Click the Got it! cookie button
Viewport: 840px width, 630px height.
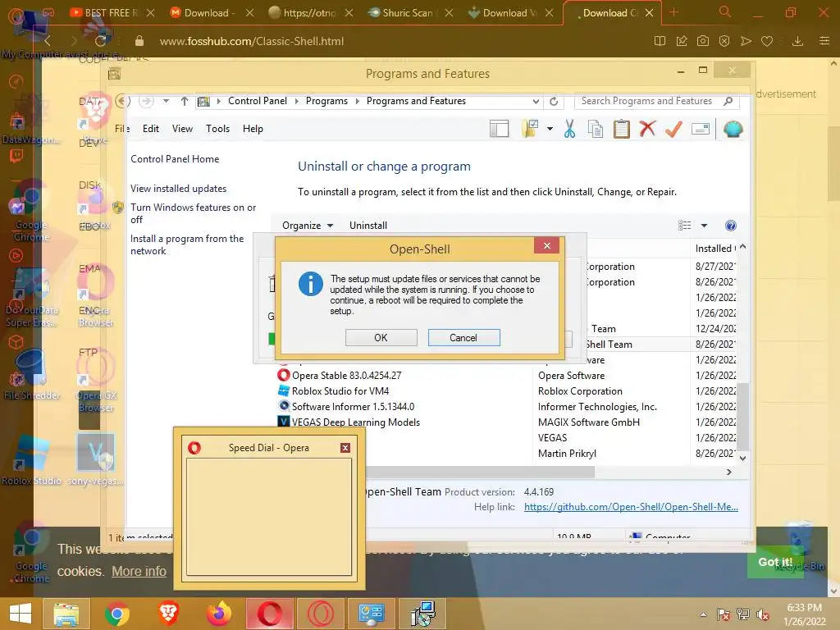(x=775, y=562)
